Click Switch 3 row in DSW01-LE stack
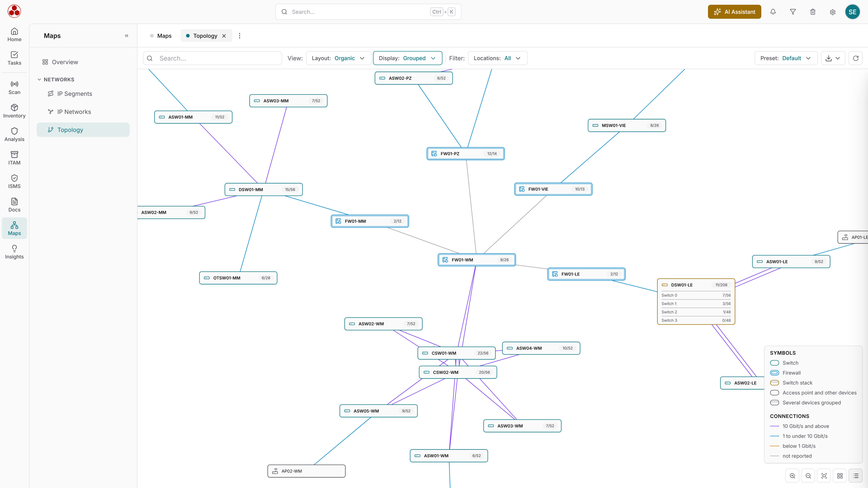868x488 pixels. (x=696, y=320)
